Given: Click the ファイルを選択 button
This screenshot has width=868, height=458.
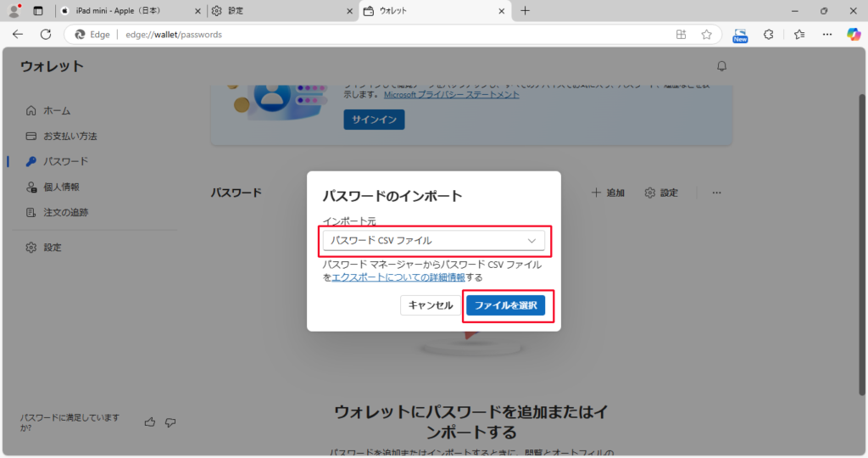Looking at the screenshot, I should coord(505,305).
